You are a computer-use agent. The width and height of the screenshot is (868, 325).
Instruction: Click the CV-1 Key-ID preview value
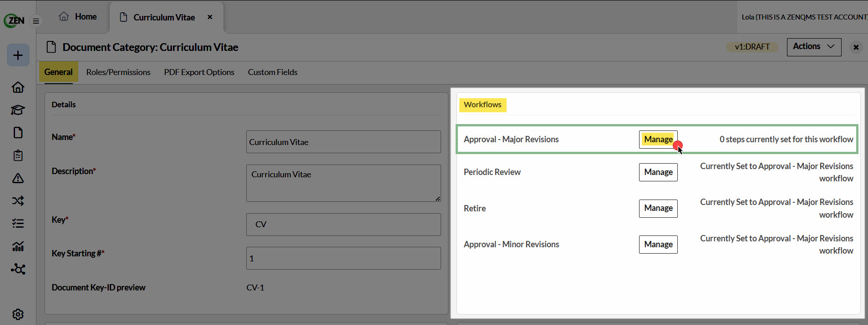[255, 287]
